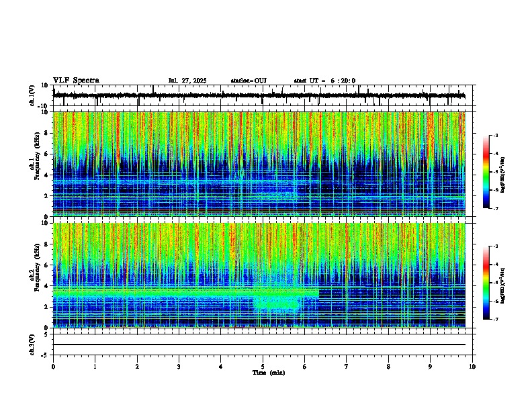Click the "-7" label on ch.2 color bar
Image resolution: width=532 pixels, height=411 pixels.
495,320
